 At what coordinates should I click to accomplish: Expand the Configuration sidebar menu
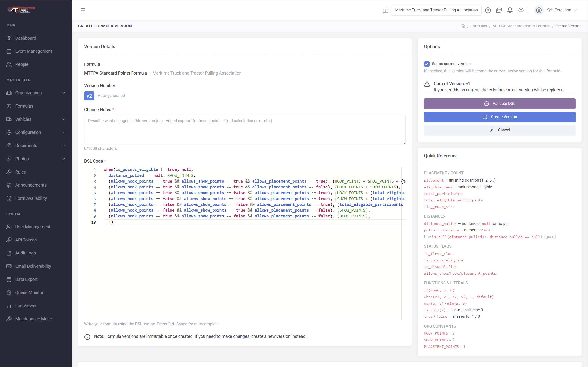pos(36,132)
